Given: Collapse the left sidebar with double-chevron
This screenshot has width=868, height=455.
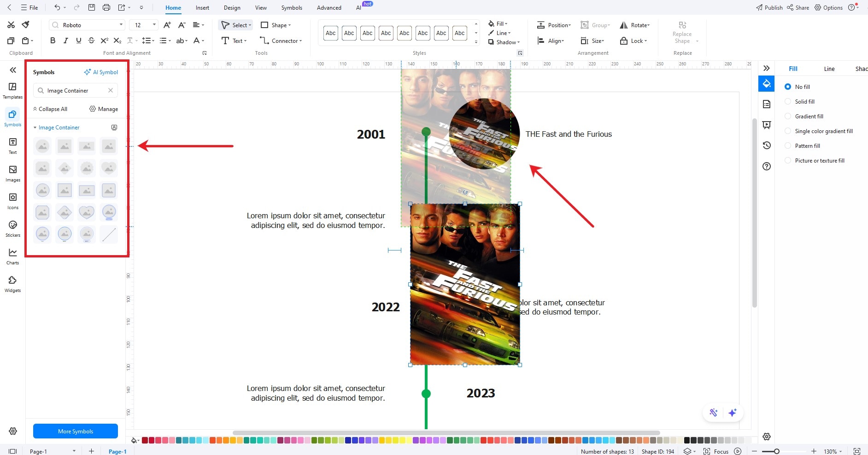Looking at the screenshot, I should [x=13, y=70].
